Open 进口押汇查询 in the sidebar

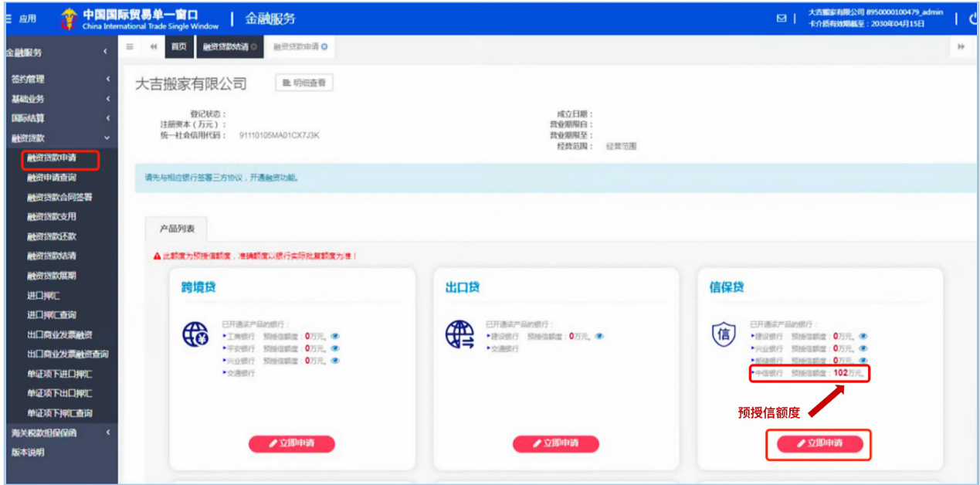[51, 315]
